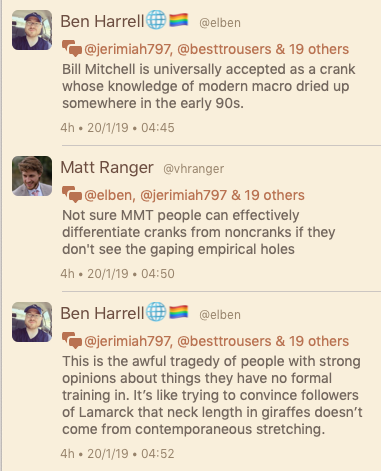
Task: Click Ben Harrell name in first tweet
Action: 102,21
